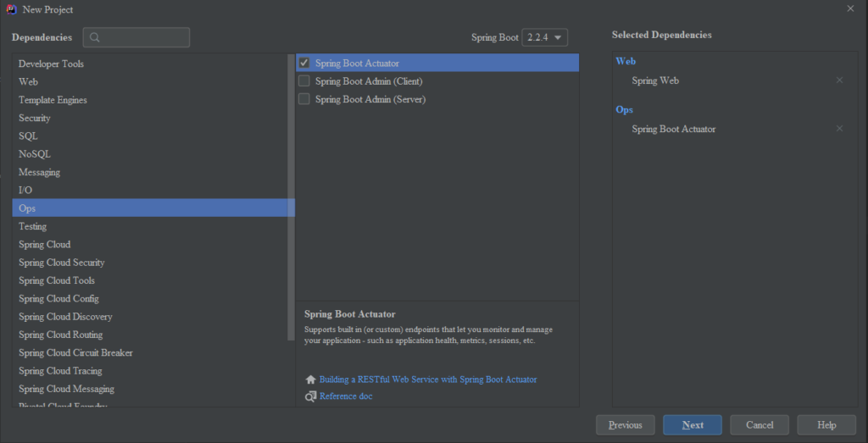Close the New Project dialog
The image size is (868, 443).
click(x=850, y=8)
